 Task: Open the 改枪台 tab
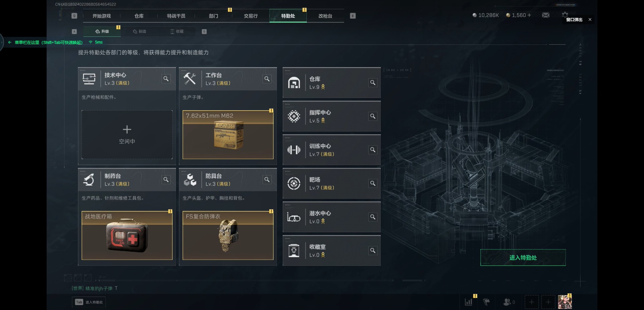[325, 16]
